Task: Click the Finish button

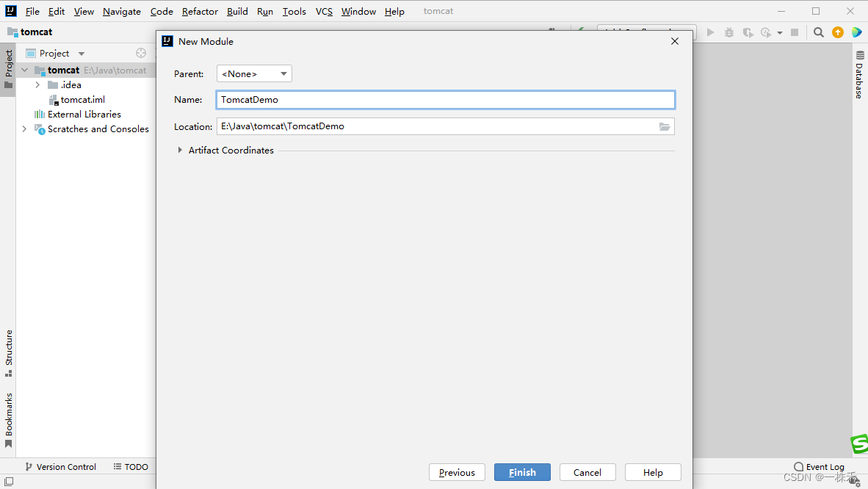Action: click(522, 472)
